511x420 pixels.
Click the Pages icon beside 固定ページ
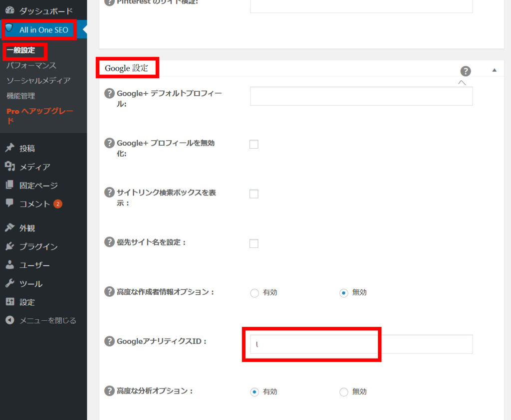[x=10, y=185]
